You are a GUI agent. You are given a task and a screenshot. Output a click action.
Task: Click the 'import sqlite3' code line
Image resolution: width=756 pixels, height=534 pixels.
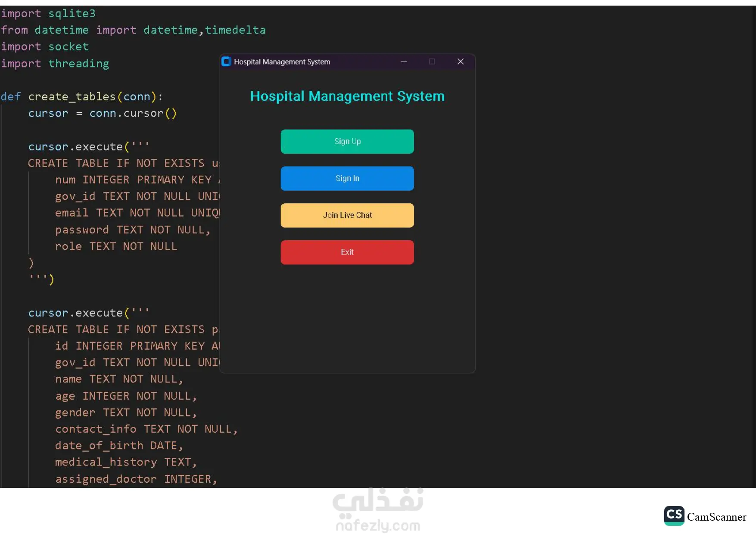click(48, 14)
